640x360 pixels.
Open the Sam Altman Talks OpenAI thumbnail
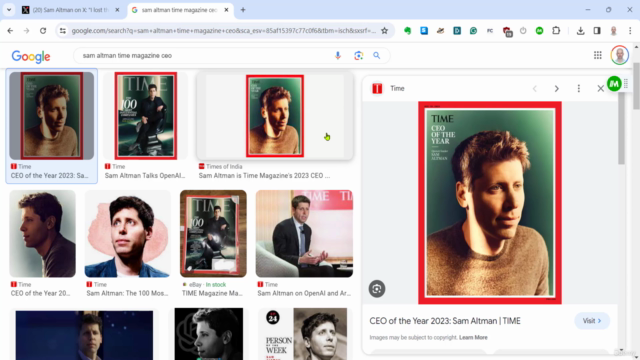point(146,116)
